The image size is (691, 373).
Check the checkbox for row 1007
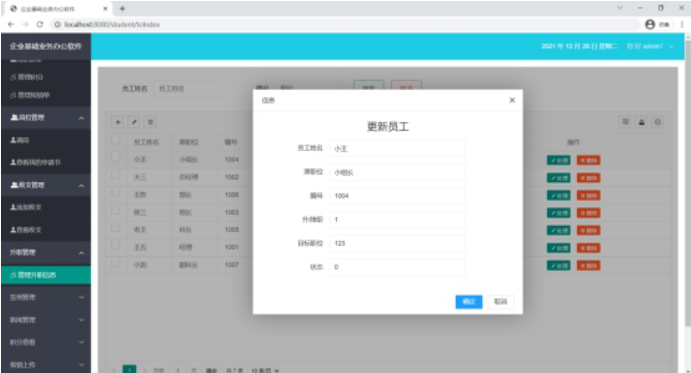[115, 263]
